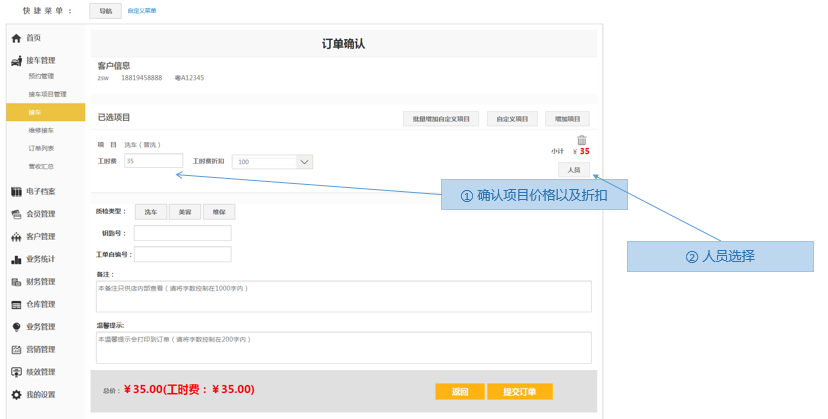Click the 提交订单 button
828x419 pixels.
tap(520, 391)
